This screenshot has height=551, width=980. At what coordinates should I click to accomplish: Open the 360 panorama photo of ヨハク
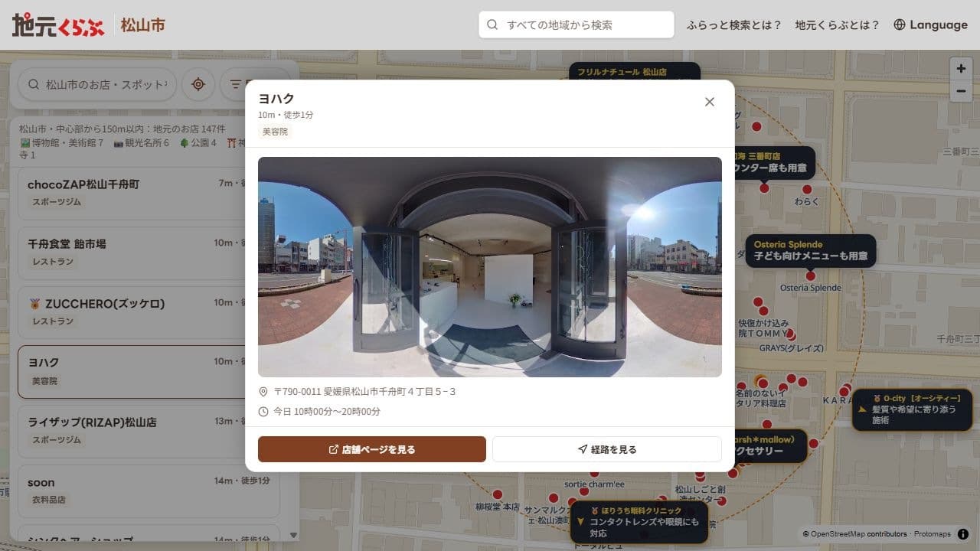click(x=490, y=267)
